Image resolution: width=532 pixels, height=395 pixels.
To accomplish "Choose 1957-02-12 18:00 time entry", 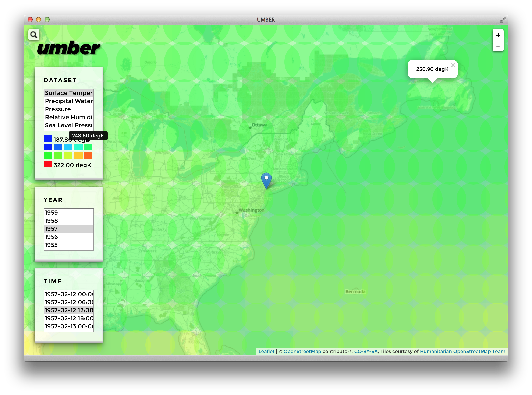I will click(68, 318).
